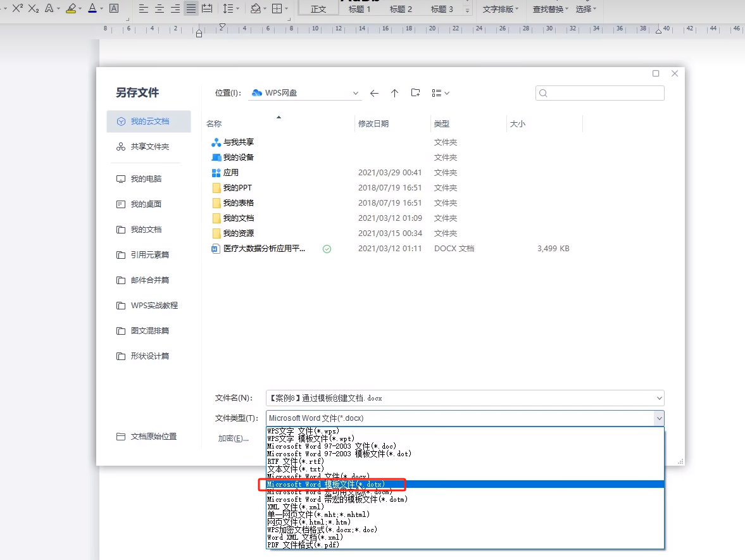Select the 我的设备 folder
Viewport: 745px width, 560px height.
point(233,158)
